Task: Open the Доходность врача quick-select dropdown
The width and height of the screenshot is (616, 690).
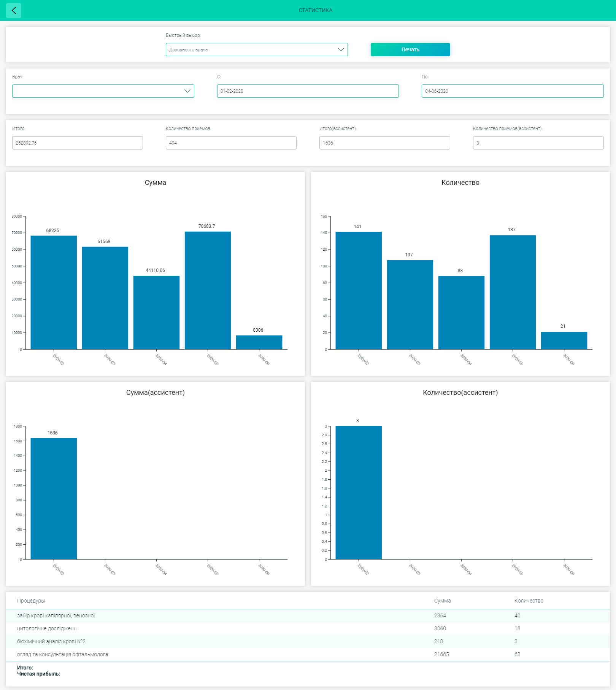Action: click(x=257, y=49)
